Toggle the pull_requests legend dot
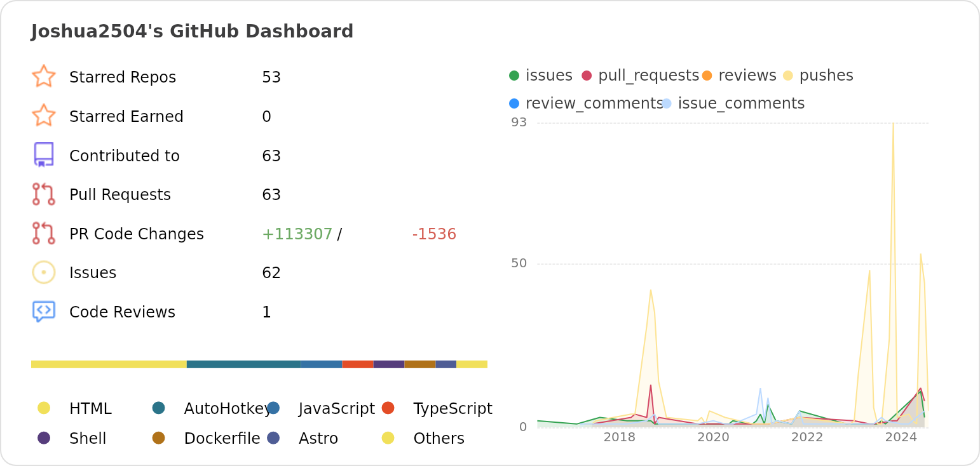Image resolution: width=980 pixels, height=466 pixels. (587, 76)
